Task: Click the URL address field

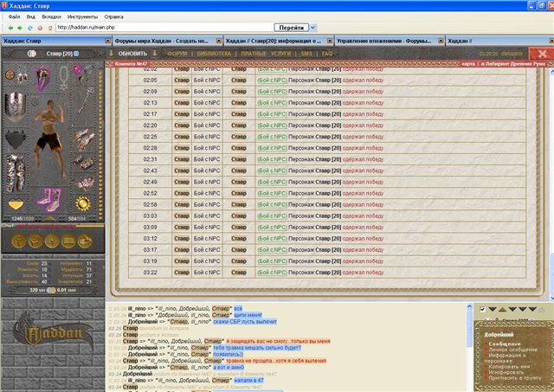Action: point(164,28)
